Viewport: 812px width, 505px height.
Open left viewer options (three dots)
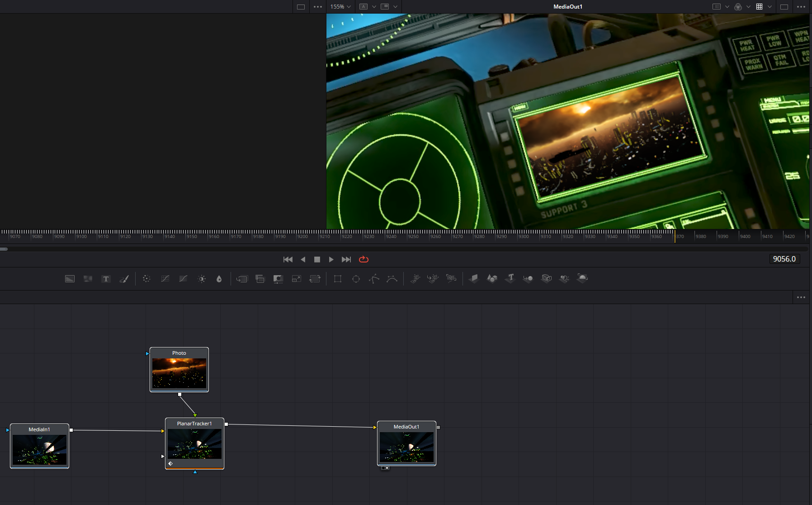[318, 7]
